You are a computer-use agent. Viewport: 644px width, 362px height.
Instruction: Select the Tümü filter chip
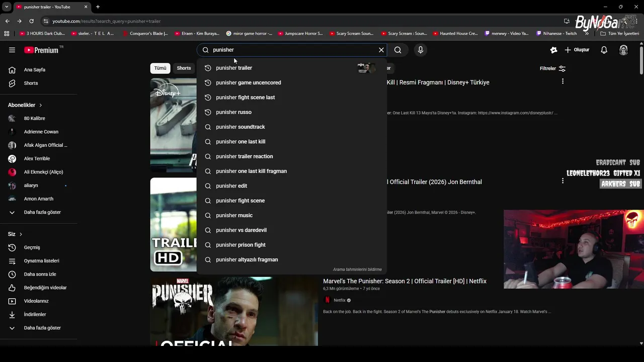click(x=160, y=68)
